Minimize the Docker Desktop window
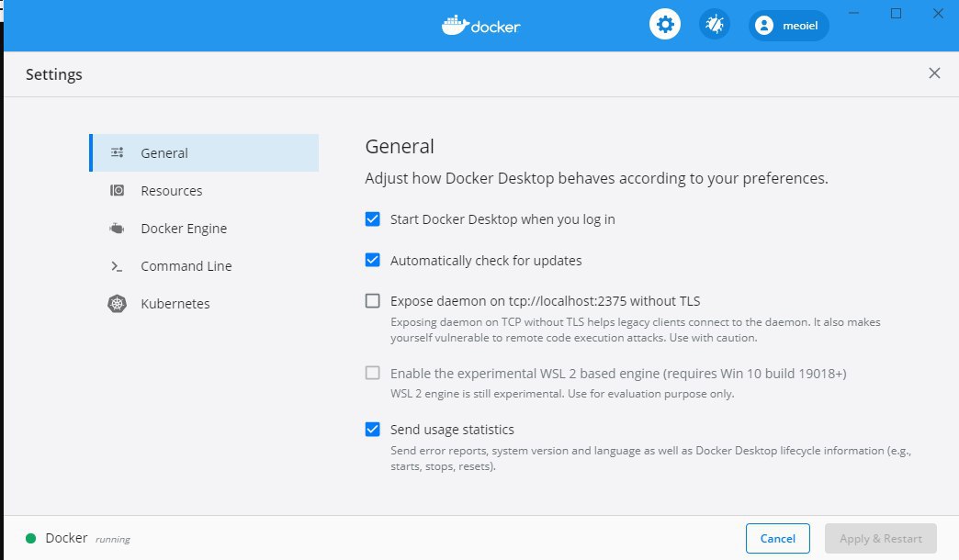The height and width of the screenshot is (560, 959). [x=853, y=13]
